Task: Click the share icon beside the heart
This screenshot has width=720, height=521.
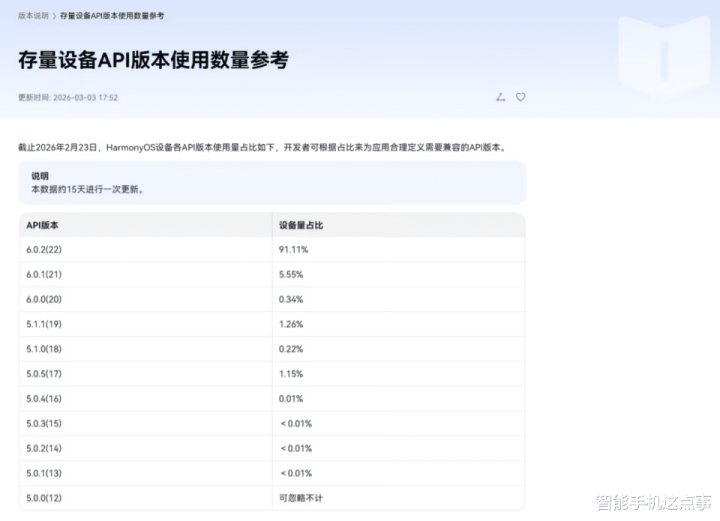Action: [x=501, y=97]
